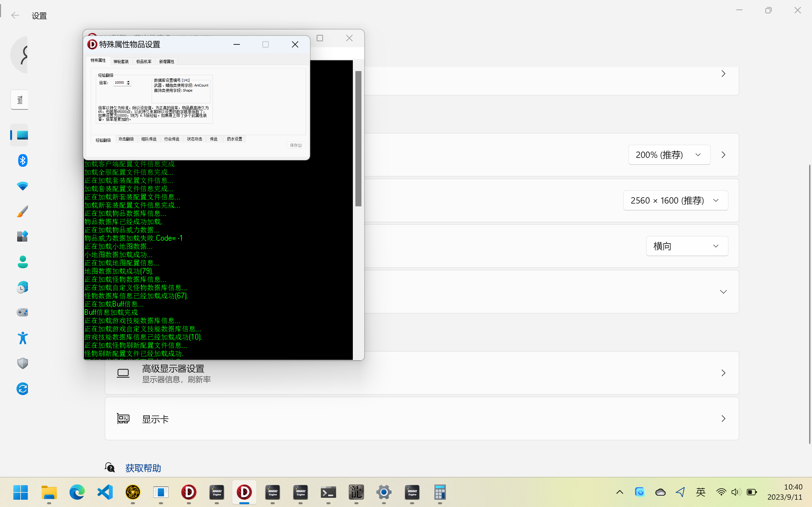
Task: Select the 攻击翻倍 bottom tab
Action: tap(126, 139)
